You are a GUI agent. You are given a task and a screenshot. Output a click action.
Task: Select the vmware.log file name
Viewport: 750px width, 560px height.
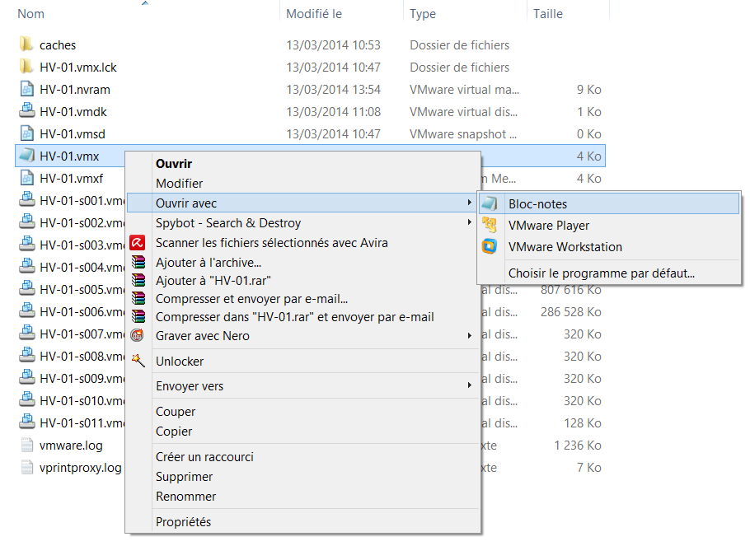click(71, 446)
